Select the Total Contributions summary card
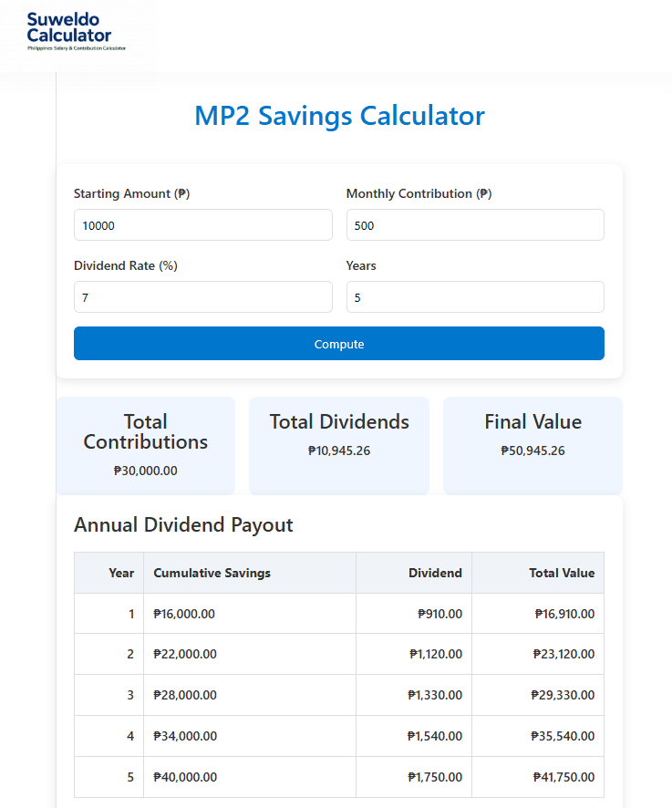Screen dimensions: 672x808 (146, 445)
